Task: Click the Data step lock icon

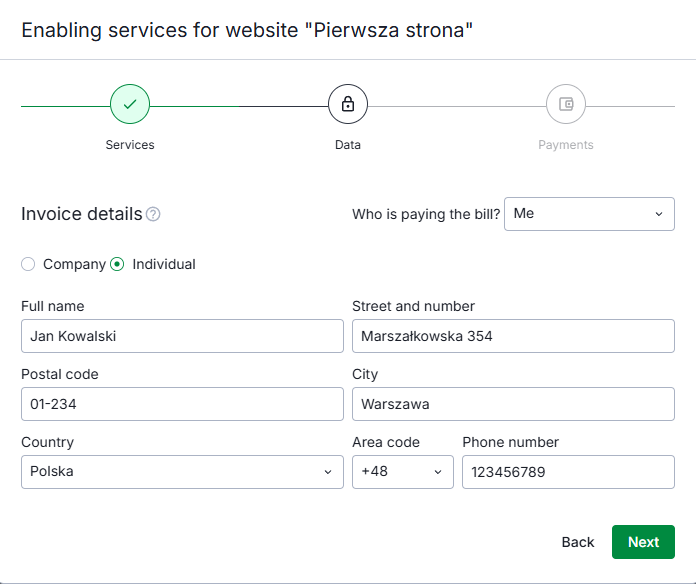Action: point(348,104)
